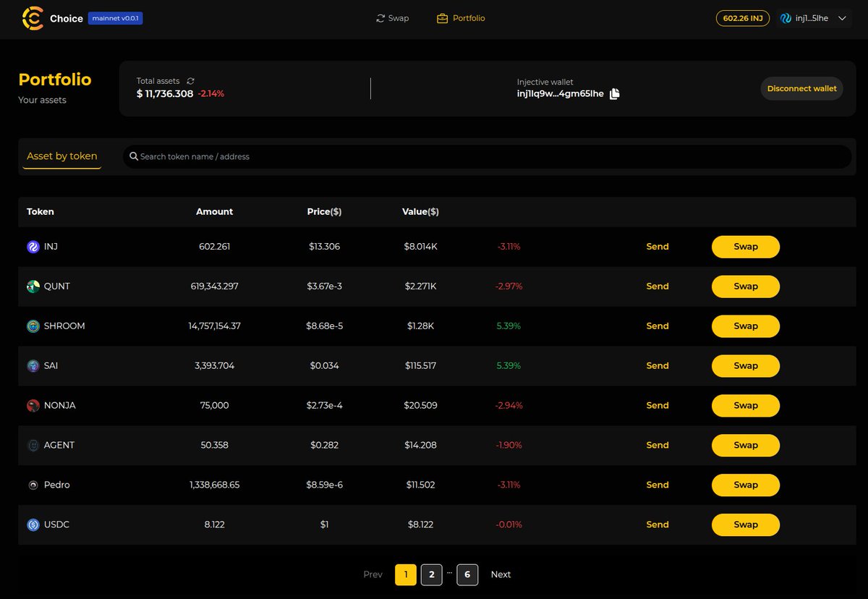868x599 pixels.
Task: Click Send for QUNT row
Action: pyautogui.click(x=658, y=286)
